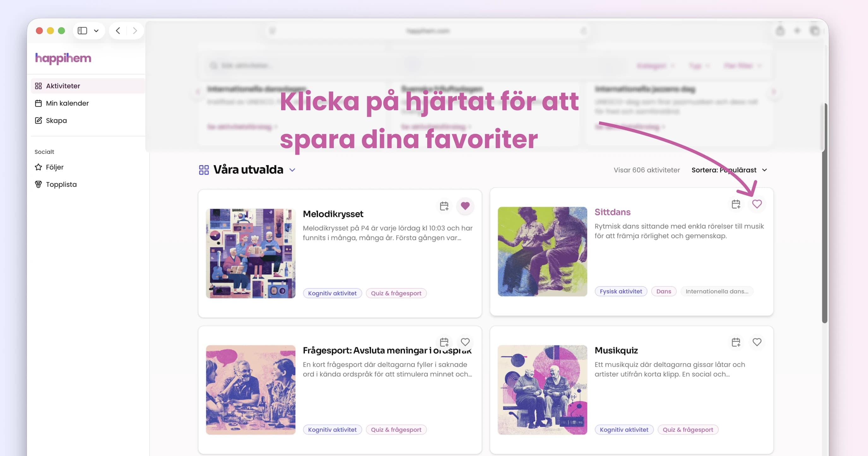
Task: Go back with the browser back arrow
Action: point(118,31)
